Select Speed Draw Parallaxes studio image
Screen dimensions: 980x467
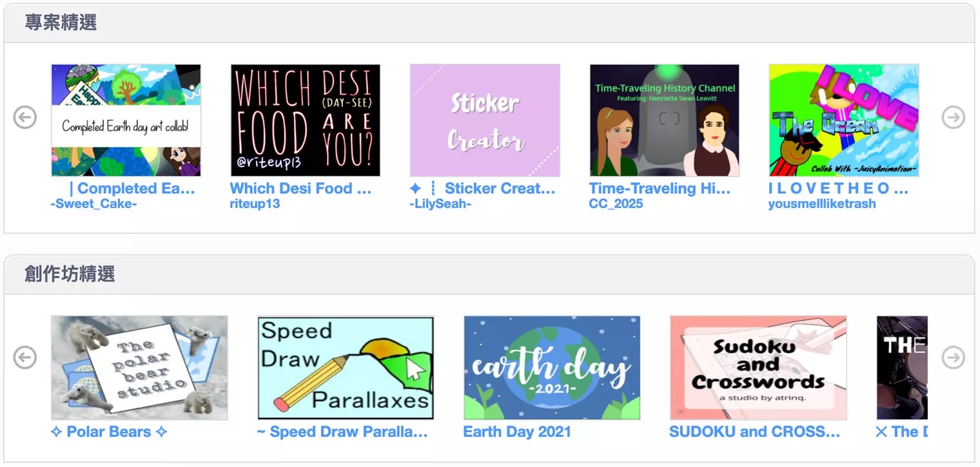click(346, 367)
